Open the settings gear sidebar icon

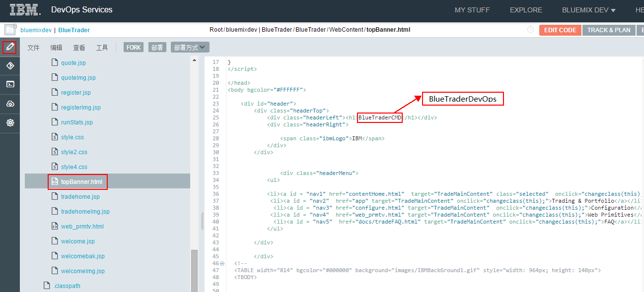click(10, 122)
